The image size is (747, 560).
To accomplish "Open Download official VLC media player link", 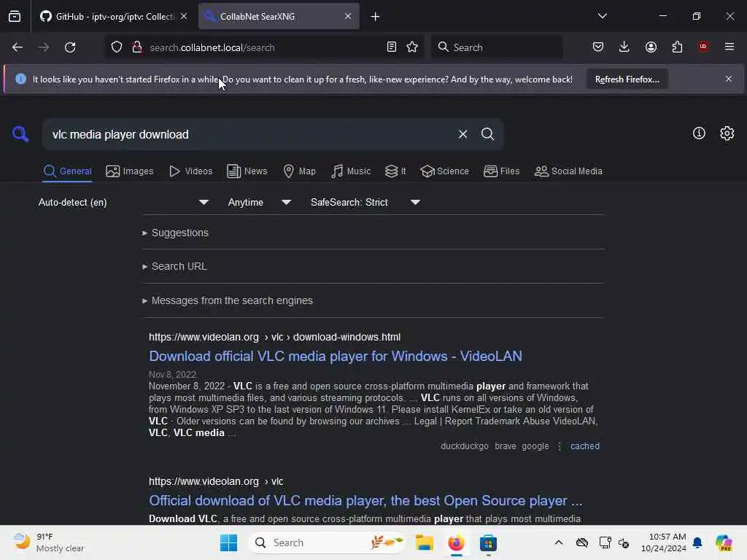I will click(336, 356).
